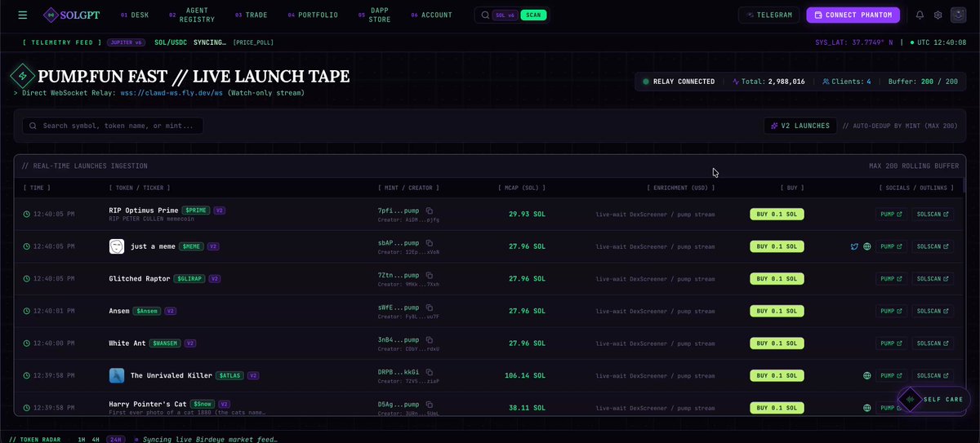
Task: Click the launches table vertical scrollbar
Action: tap(964, 184)
